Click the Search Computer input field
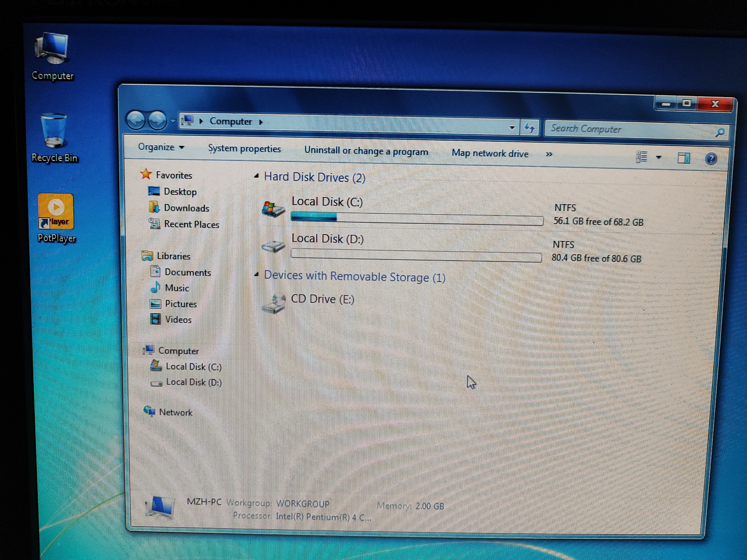Screen dimensions: 747x560 pos(628,129)
